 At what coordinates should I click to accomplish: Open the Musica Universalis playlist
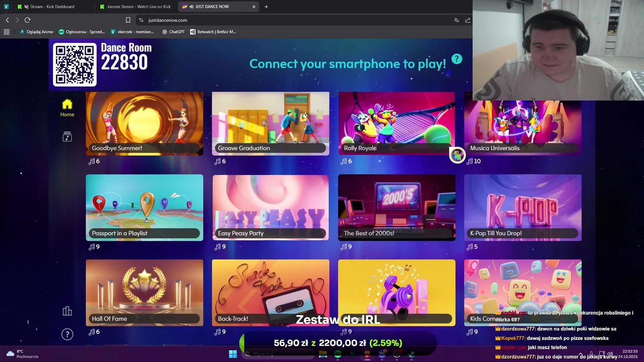523,127
